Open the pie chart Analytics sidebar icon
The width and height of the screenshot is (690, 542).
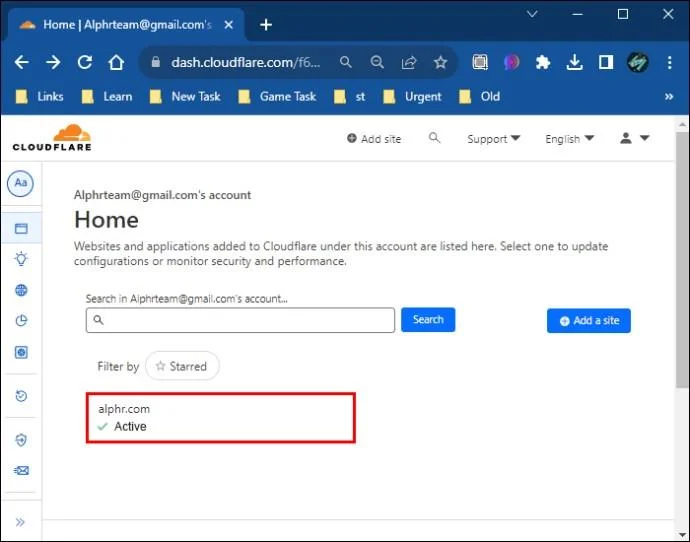click(21, 321)
